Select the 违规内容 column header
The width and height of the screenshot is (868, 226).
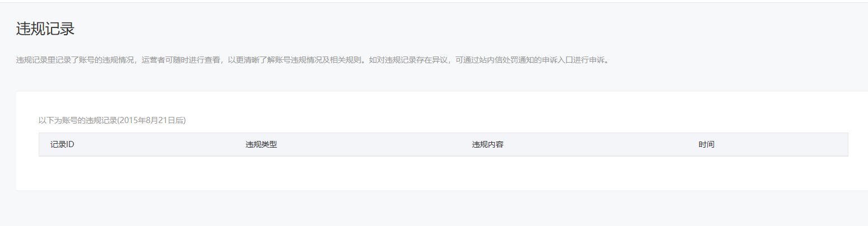pyautogui.click(x=488, y=144)
